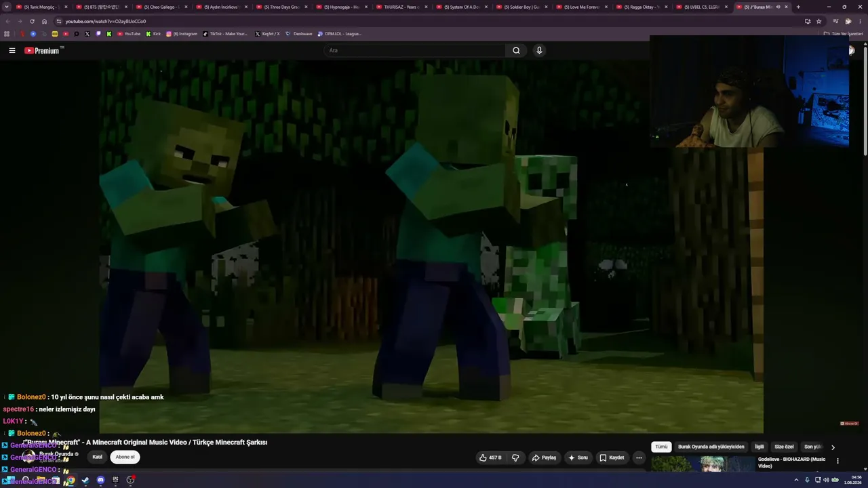
Task: Select the İlgili filter chip
Action: coord(759,447)
